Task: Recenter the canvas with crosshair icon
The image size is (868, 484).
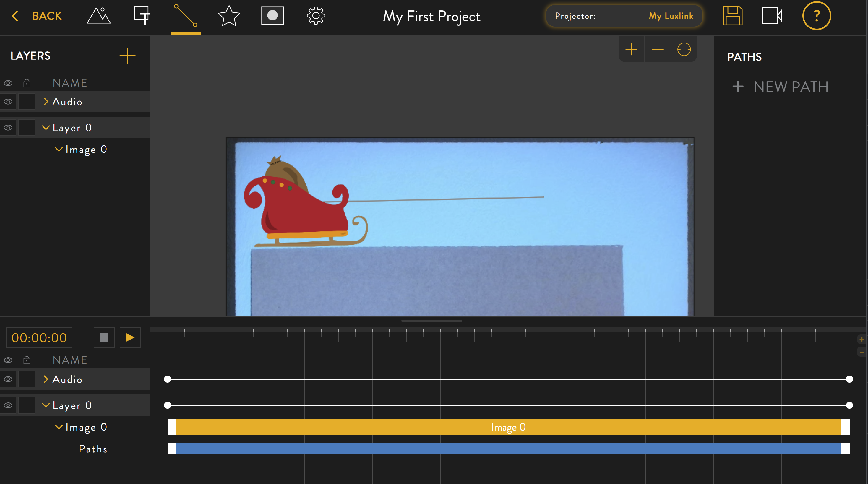Action: click(684, 50)
